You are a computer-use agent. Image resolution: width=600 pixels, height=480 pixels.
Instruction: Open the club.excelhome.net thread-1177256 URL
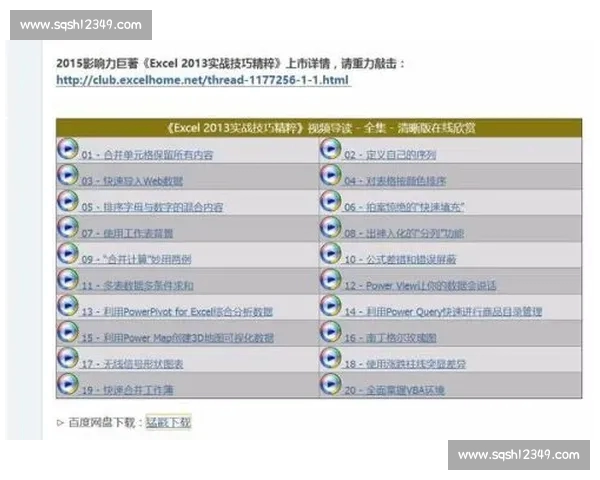point(202,80)
